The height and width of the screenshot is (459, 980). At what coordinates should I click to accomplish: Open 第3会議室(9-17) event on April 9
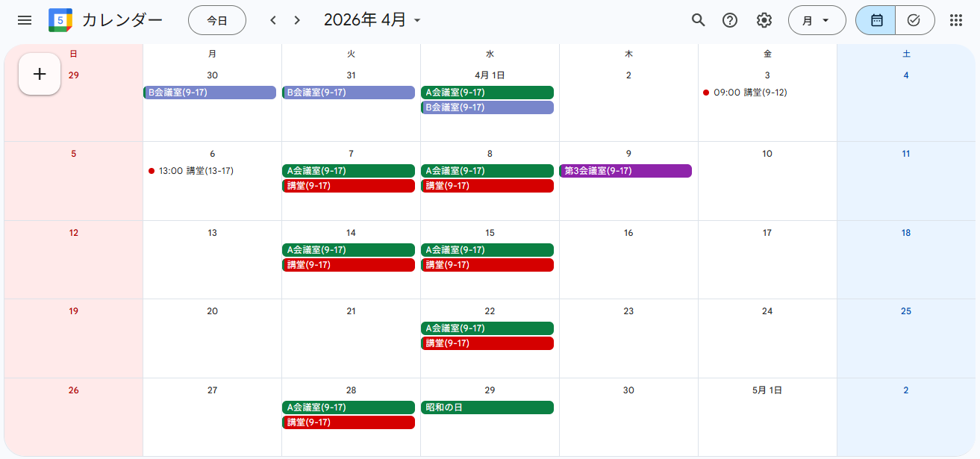pos(625,171)
